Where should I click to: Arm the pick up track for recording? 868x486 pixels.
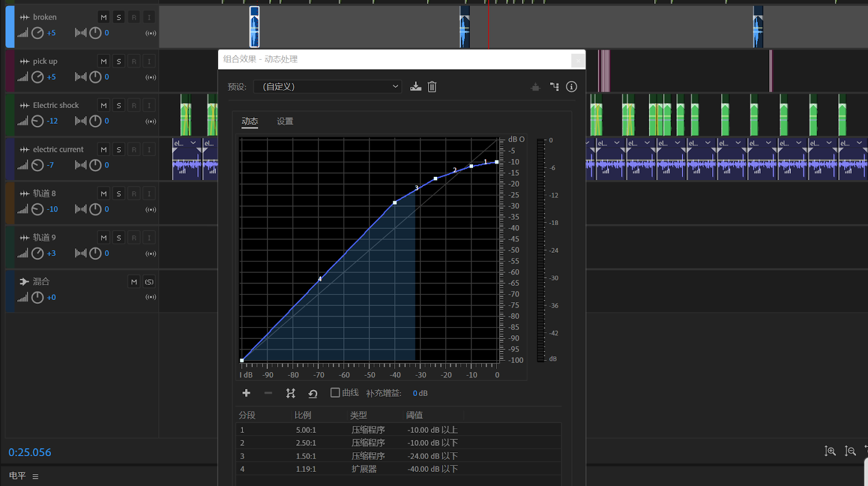coord(134,61)
